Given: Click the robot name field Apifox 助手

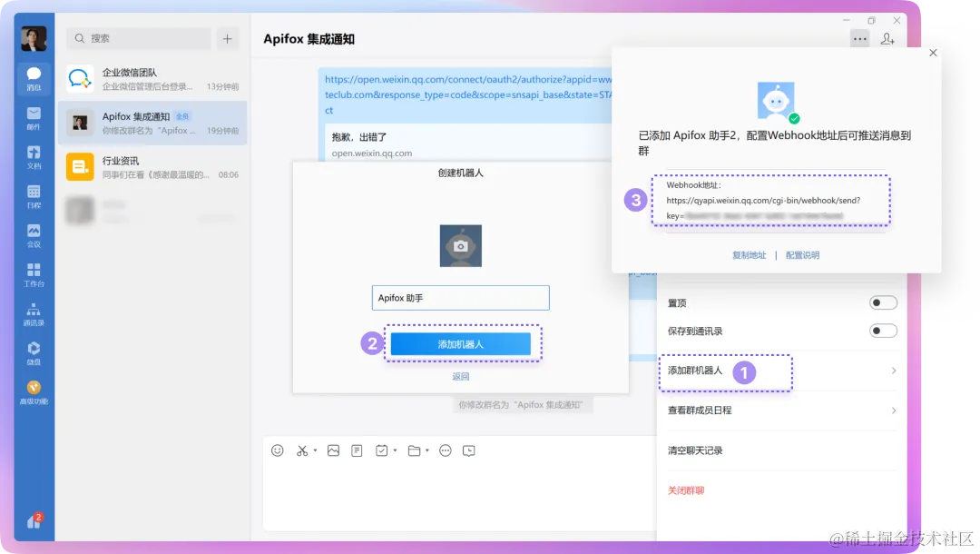Looking at the screenshot, I should click(x=461, y=298).
